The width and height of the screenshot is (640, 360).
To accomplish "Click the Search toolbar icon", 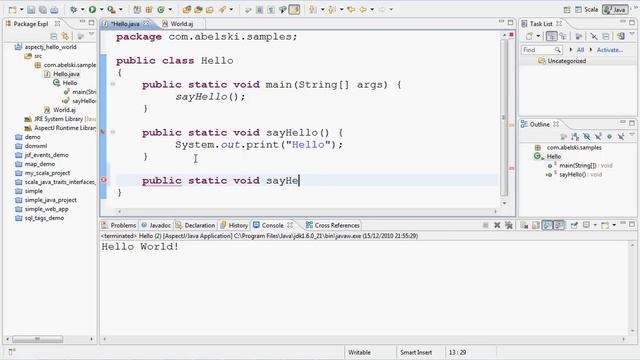I will click(x=222, y=9).
